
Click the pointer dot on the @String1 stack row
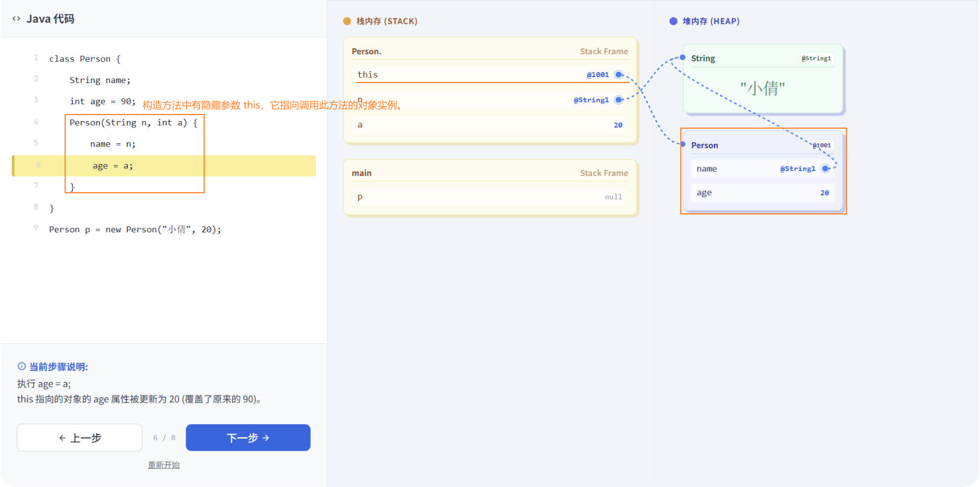click(618, 100)
